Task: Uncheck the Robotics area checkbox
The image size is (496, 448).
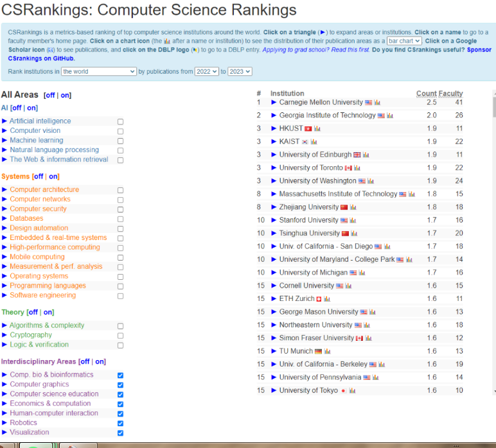Action: coord(120,424)
